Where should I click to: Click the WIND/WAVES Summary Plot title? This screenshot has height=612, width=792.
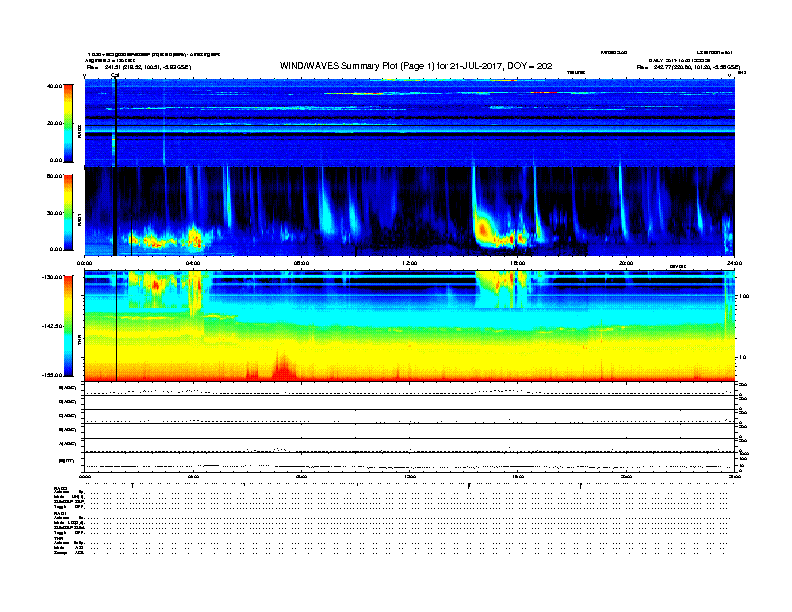[416, 66]
